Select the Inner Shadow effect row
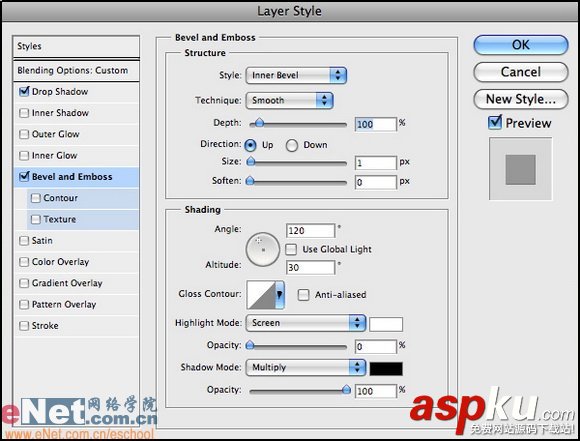This screenshot has width=580, height=441. pyautogui.click(x=76, y=113)
